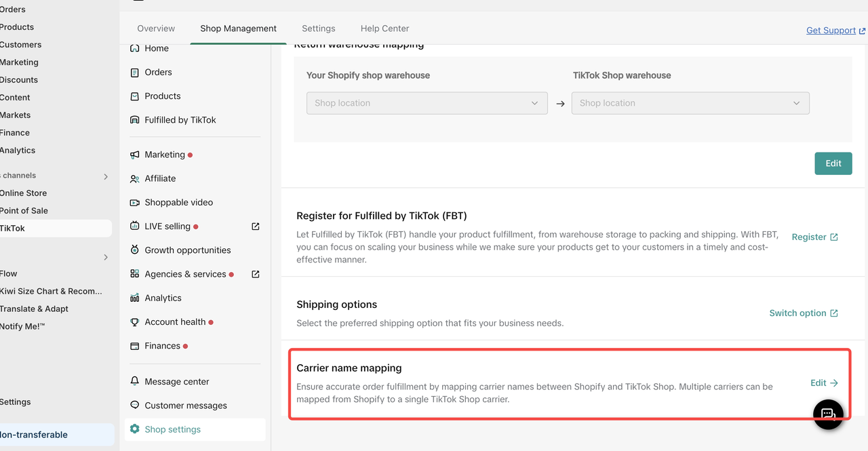Switch to the Overview tab
The image size is (868, 451).
pos(156,28)
